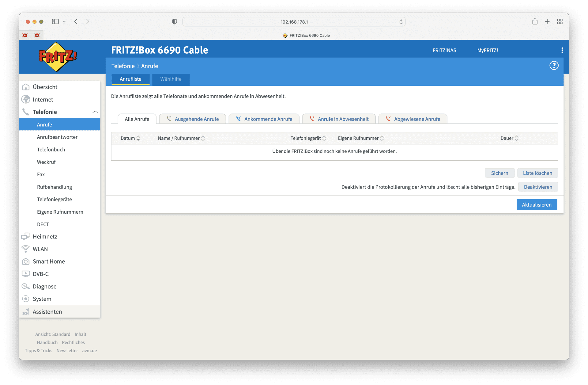Select the Anrufe in Abwesenheit tab
This screenshot has width=588, height=385.
click(339, 119)
